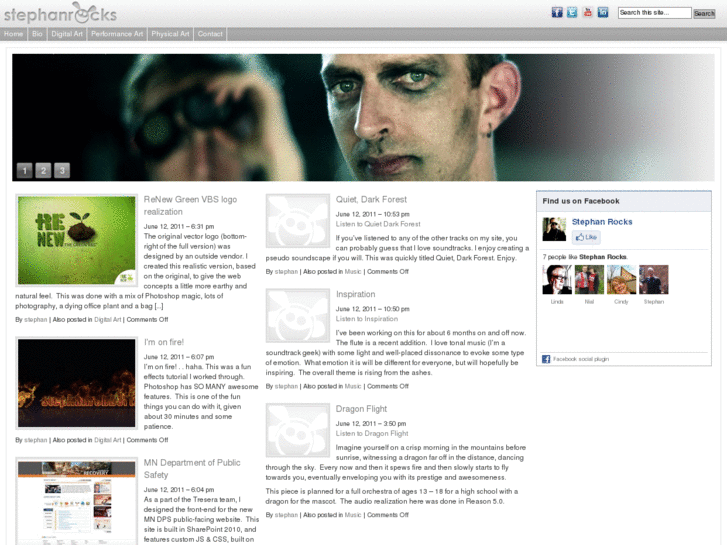Open the YouTube icon in the header

pyautogui.click(x=587, y=13)
